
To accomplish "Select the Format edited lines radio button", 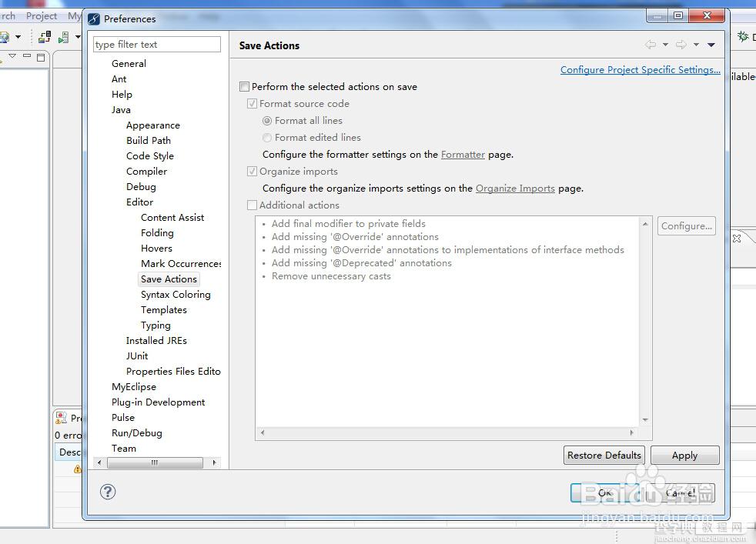I will coord(267,138).
